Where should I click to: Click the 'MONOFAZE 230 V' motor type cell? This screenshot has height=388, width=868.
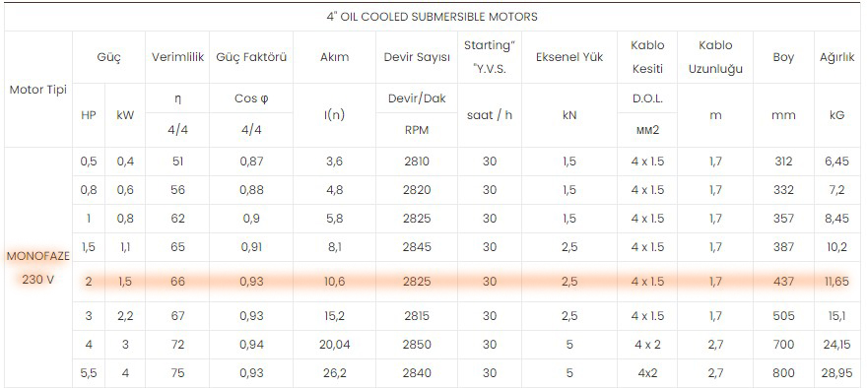click(x=38, y=268)
